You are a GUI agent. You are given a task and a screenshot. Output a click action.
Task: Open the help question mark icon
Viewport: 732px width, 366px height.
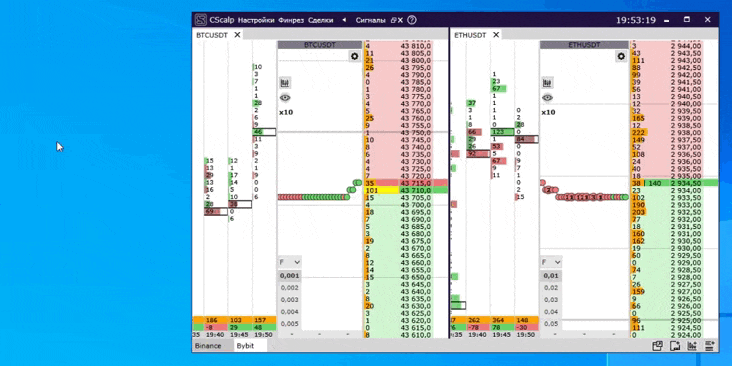[412, 20]
